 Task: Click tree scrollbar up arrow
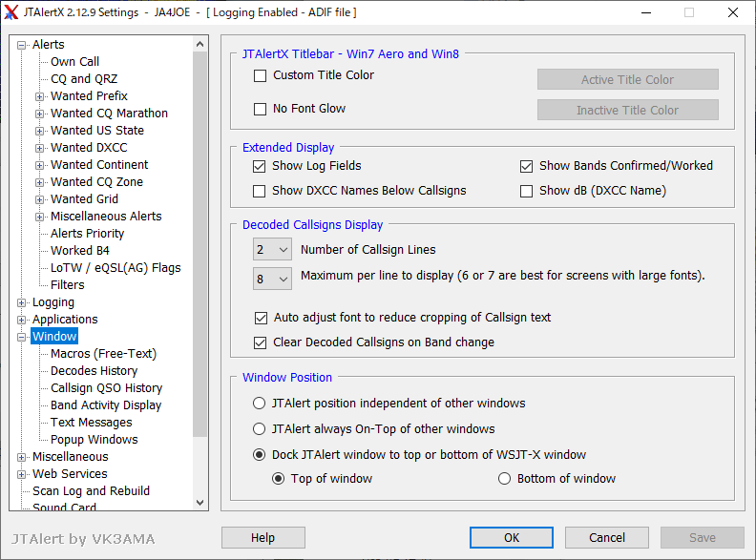(x=200, y=44)
